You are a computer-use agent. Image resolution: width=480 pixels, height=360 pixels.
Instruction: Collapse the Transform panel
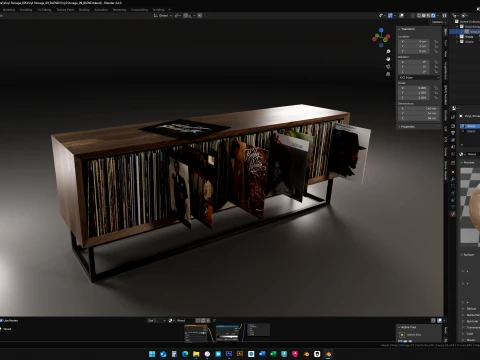(400, 29)
